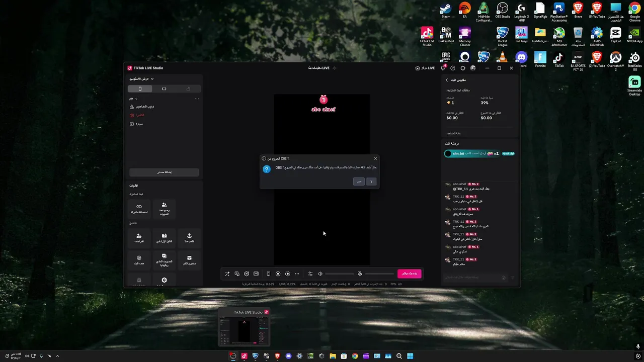This screenshot has width=644, height=362.
Task: Select the landscape layout tab
Action: coord(164,88)
